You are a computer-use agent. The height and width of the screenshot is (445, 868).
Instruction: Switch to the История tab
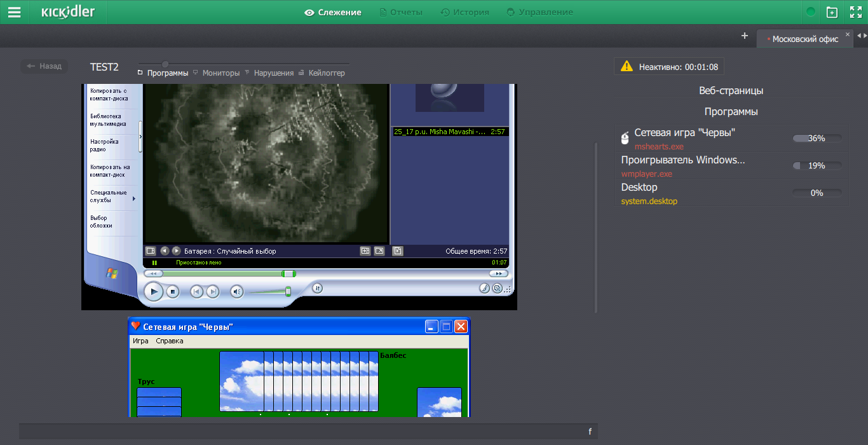pyautogui.click(x=465, y=12)
